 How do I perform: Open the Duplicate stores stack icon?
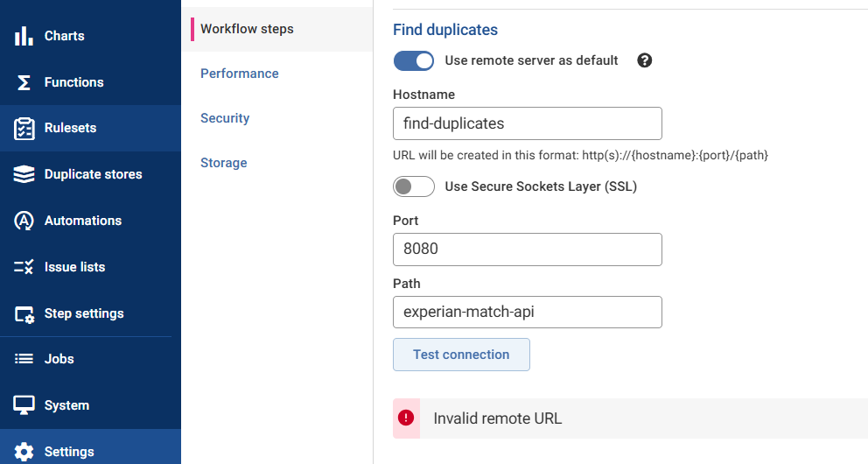[x=24, y=174]
